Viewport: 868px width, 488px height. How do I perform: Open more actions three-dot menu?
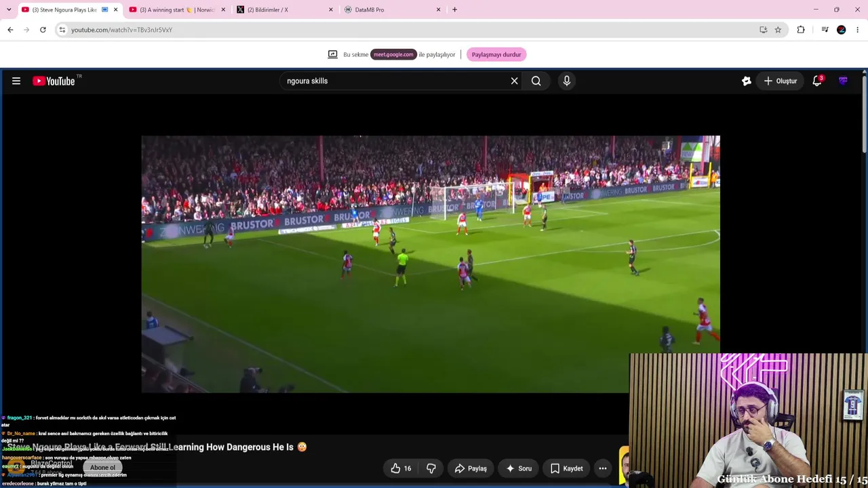[x=602, y=468]
